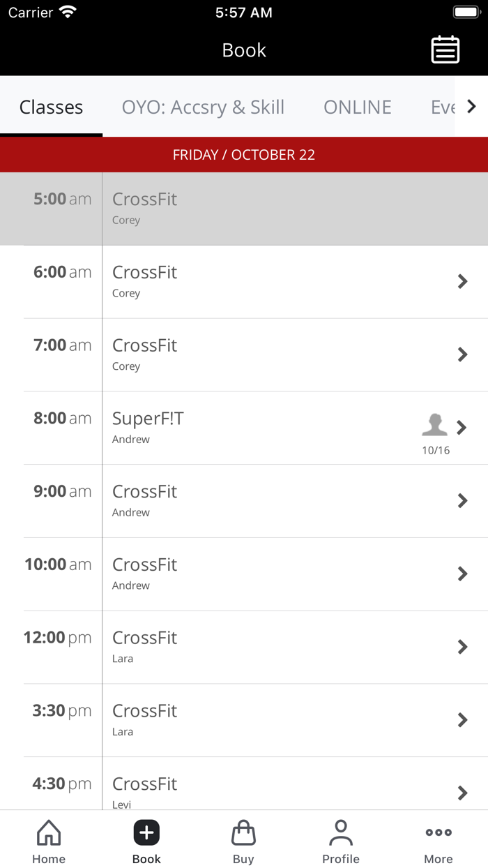The width and height of the screenshot is (488, 868).
Task: Tap the Home icon in bottom navigation
Action: click(x=48, y=832)
